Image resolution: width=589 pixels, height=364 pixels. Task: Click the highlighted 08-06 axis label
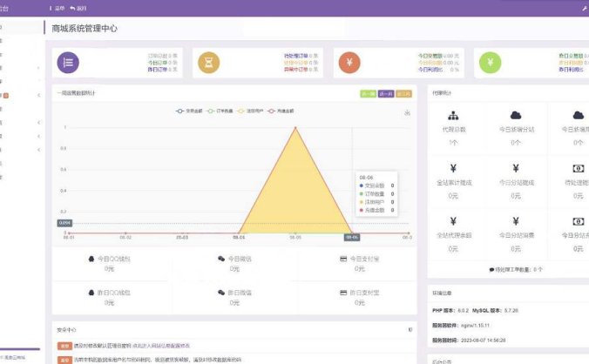click(352, 237)
